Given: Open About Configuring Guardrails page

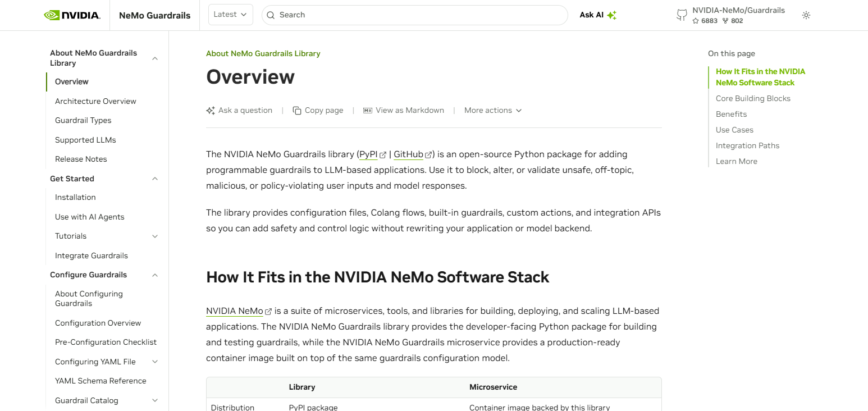Looking at the screenshot, I should [x=89, y=299].
